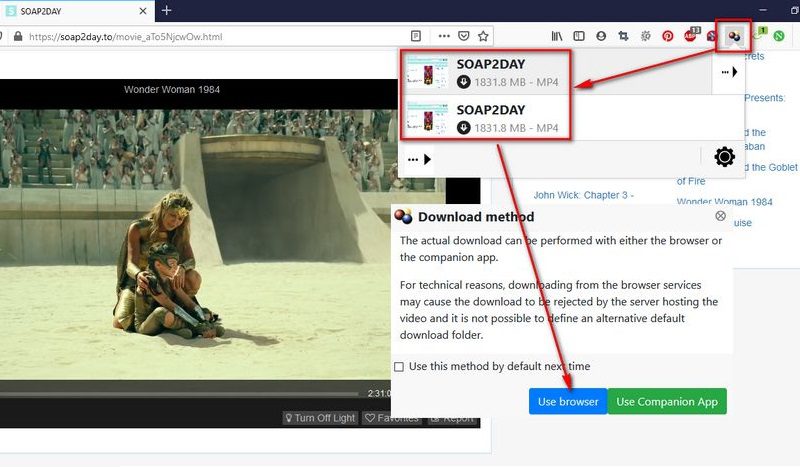Screen dimensions: 800x467
Task: Close the Download method dialog
Action: click(720, 216)
